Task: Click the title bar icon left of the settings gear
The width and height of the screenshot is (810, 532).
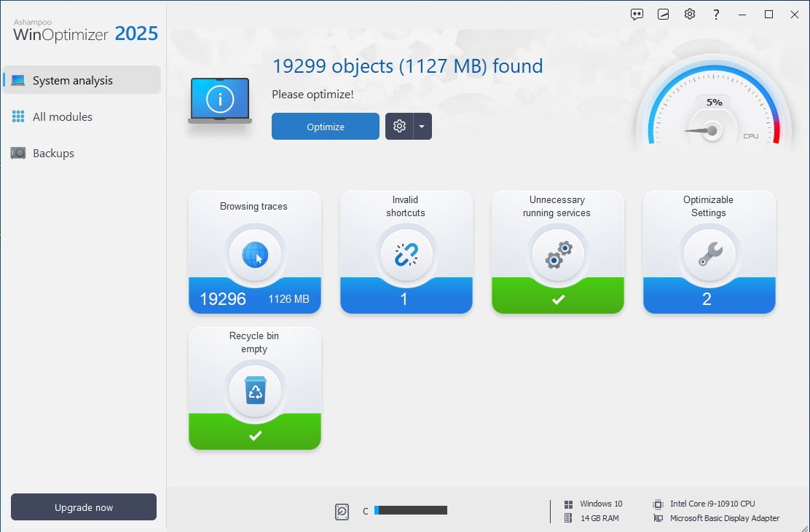Action: point(664,15)
